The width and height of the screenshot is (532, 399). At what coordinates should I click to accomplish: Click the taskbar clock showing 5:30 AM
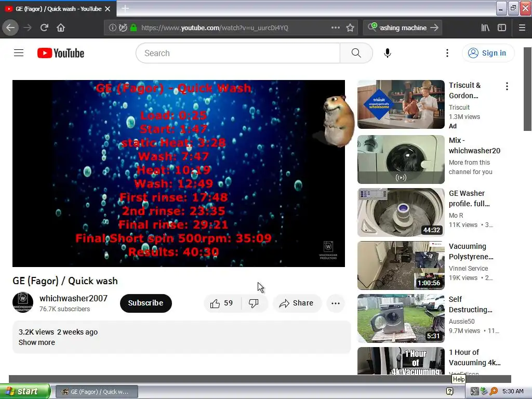click(513, 392)
